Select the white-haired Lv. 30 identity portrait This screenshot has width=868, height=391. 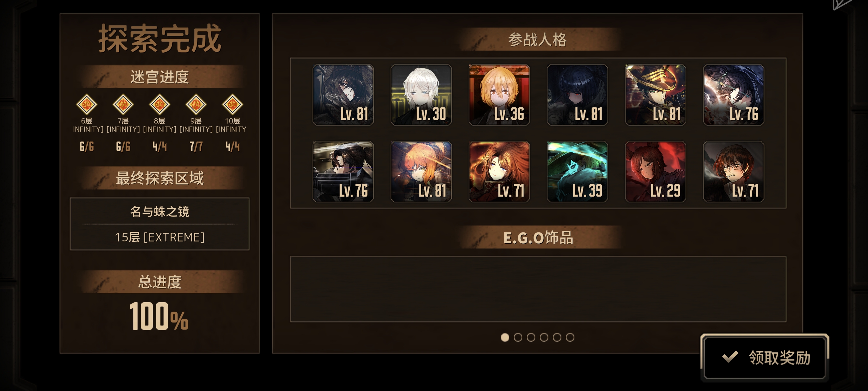click(x=421, y=95)
